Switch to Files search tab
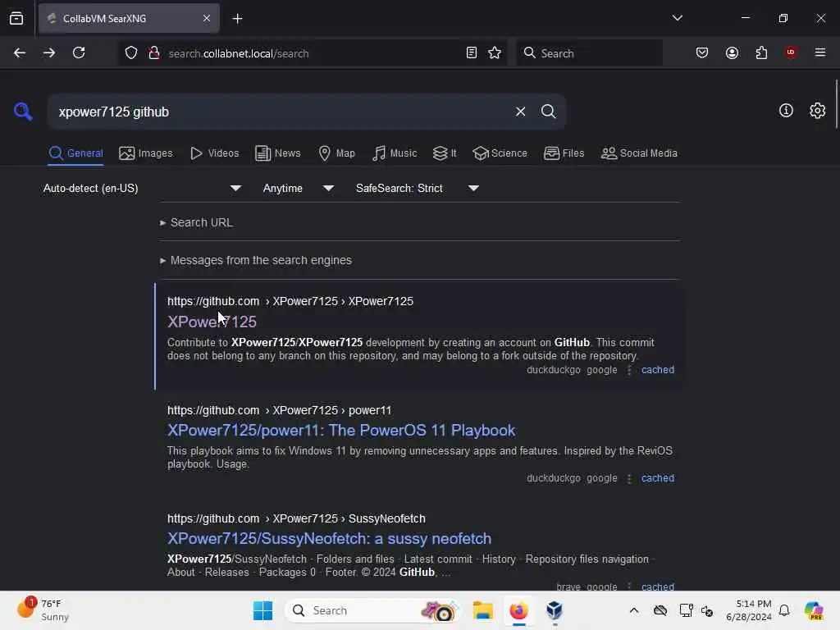840x630 pixels. point(564,153)
